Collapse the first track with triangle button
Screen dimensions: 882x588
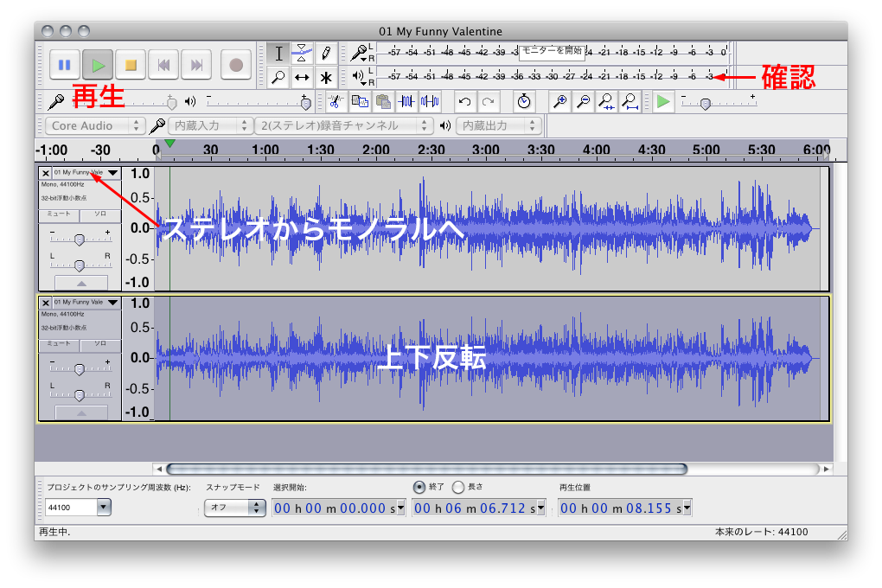pyautogui.click(x=80, y=283)
